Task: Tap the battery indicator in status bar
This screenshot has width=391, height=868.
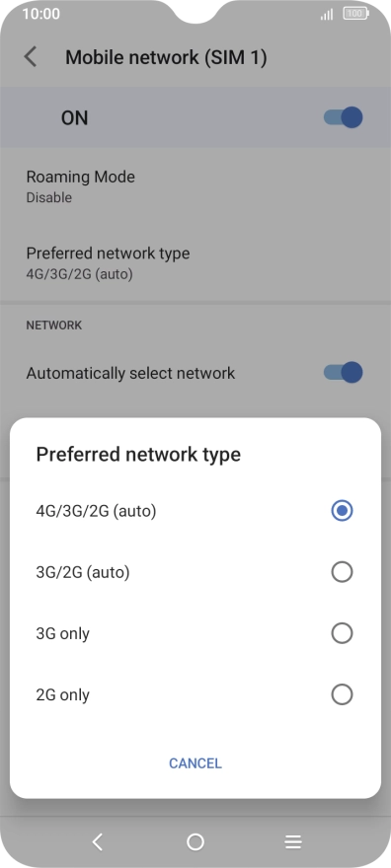Action: coord(355,13)
